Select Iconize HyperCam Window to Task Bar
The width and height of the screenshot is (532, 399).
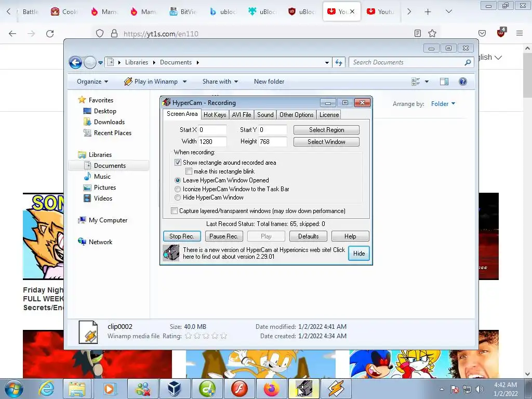pos(178,189)
